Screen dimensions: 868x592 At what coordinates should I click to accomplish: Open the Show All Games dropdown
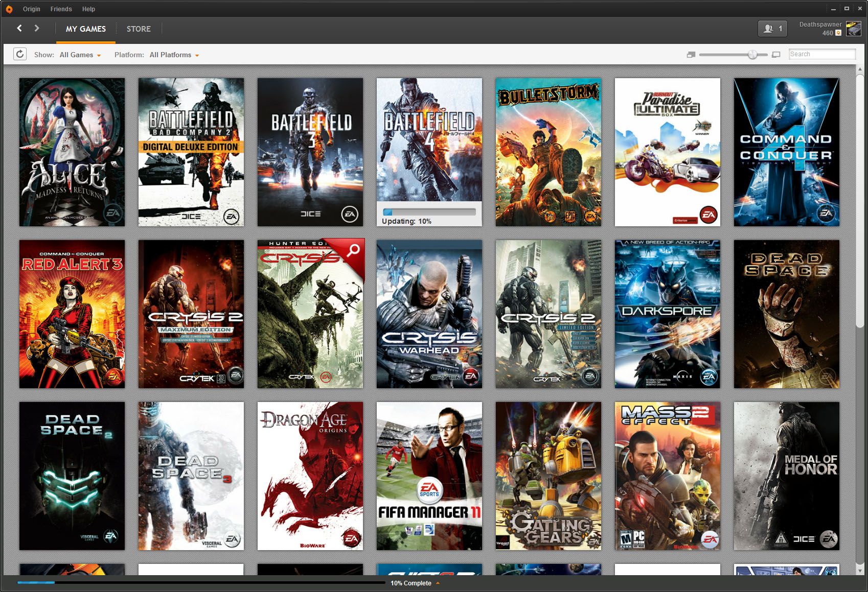[x=80, y=55]
